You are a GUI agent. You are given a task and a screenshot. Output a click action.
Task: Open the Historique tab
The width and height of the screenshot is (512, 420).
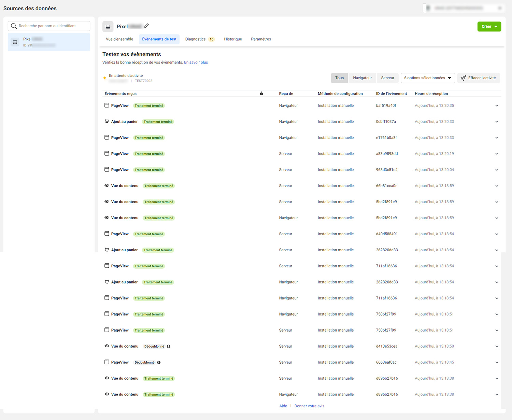[x=233, y=39]
